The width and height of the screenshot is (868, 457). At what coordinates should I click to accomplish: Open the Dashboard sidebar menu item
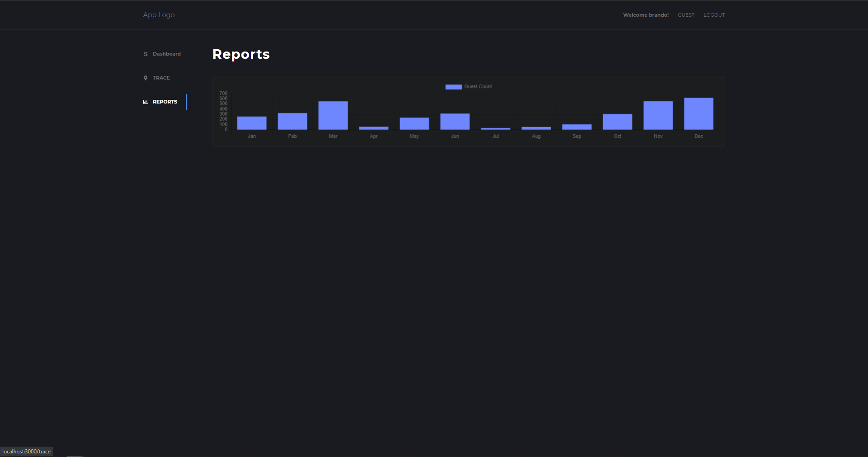coord(162,54)
